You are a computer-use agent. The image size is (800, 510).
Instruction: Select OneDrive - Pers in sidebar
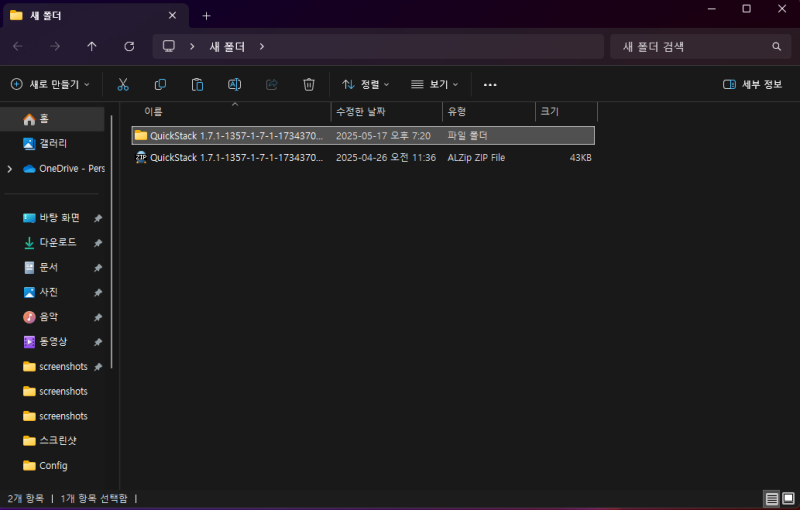(x=63, y=169)
